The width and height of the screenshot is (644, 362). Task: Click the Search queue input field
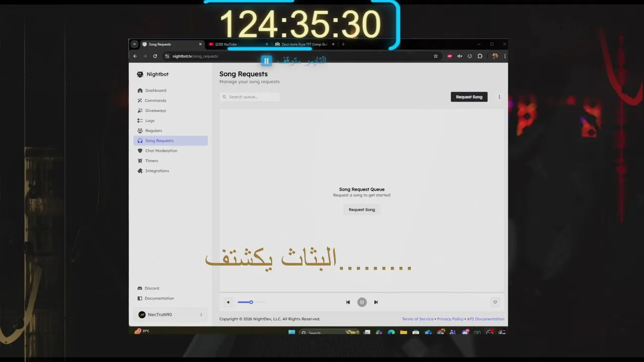(250, 97)
